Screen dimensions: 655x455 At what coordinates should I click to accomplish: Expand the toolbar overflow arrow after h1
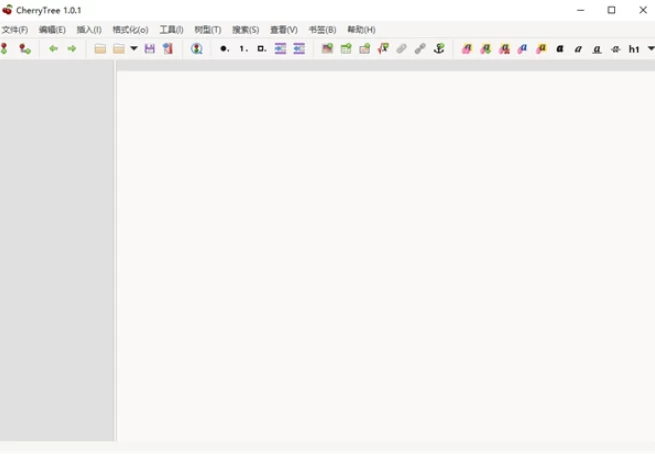(x=650, y=49)
